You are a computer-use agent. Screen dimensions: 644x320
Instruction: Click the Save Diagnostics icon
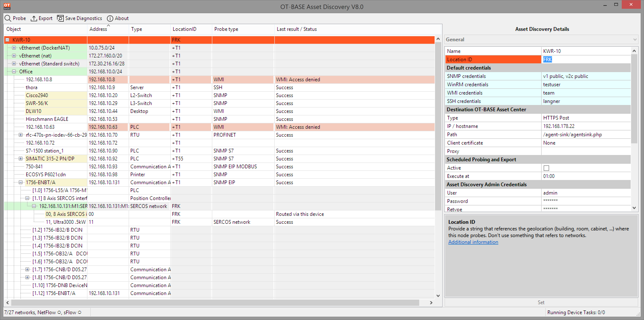(x=60, y=18)
